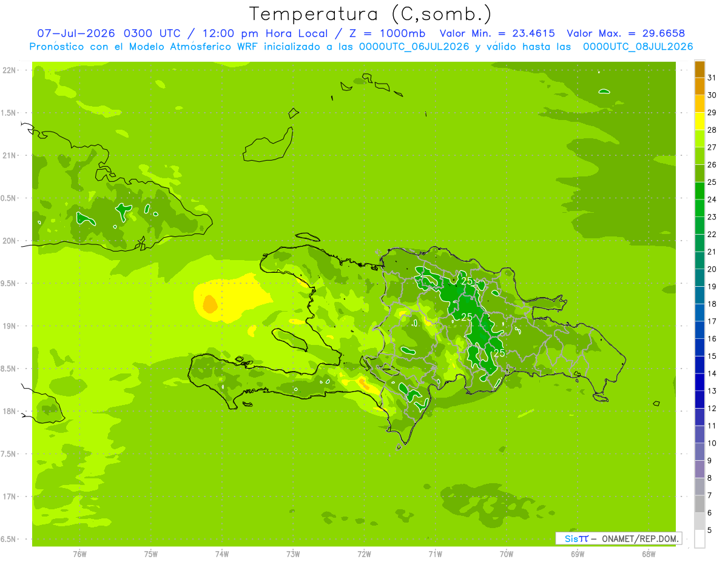Click the '70W' longitude axis label

[507, 554]
